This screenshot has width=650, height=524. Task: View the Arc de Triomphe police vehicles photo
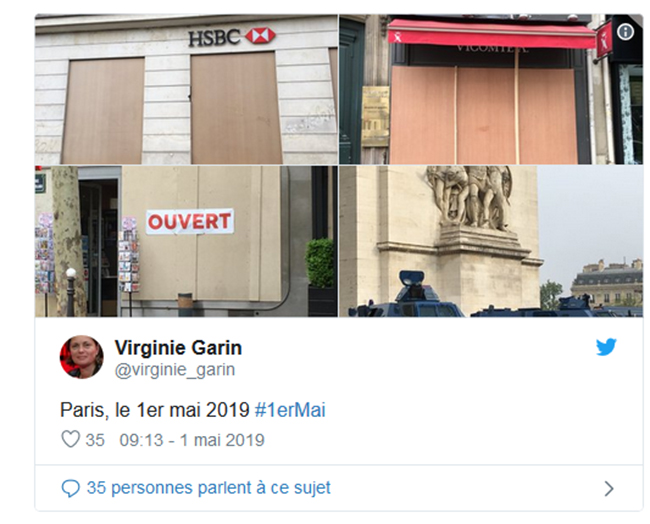pyautogui.click(x=491, y=241)
